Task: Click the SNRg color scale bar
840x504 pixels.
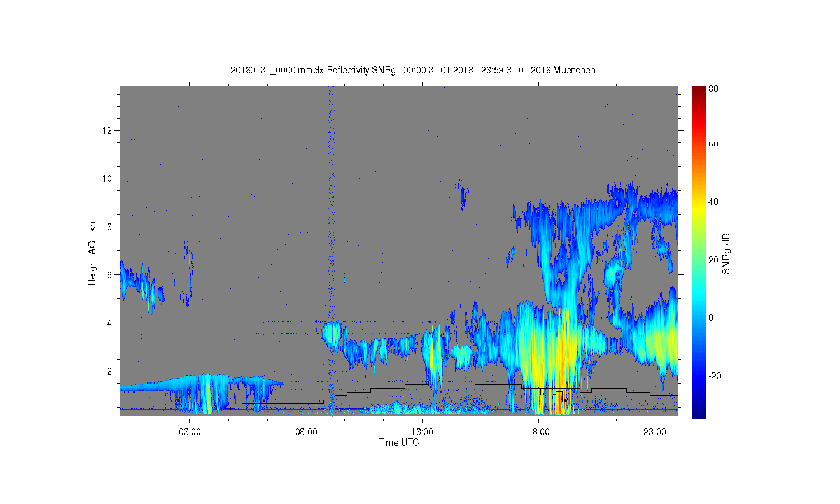Action: click(x=698, y=252)
